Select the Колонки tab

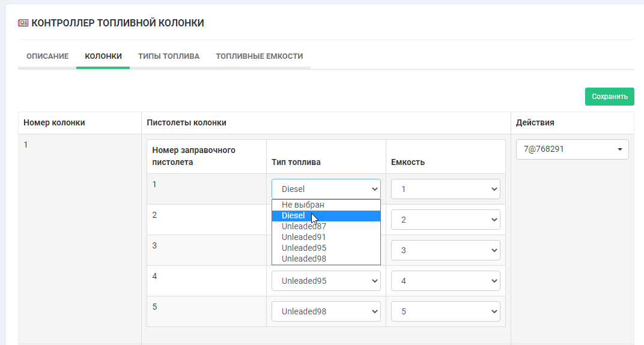103,56
